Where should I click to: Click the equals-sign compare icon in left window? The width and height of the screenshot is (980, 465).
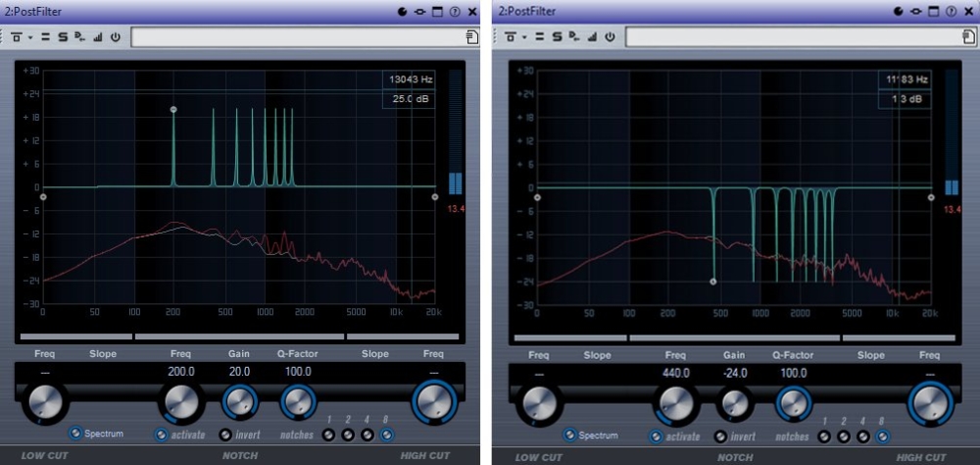pos(46,37)
